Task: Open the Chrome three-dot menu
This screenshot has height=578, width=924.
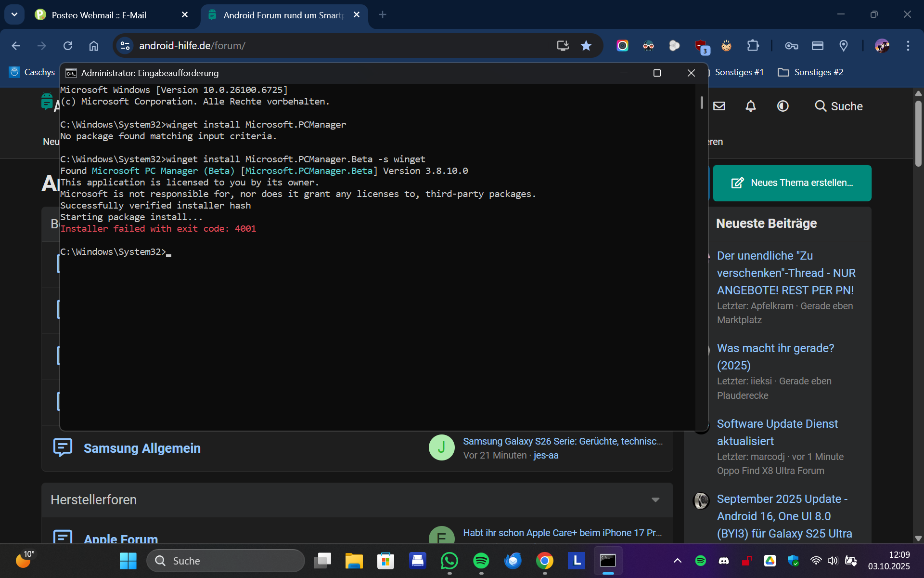Action: (908, 46)
